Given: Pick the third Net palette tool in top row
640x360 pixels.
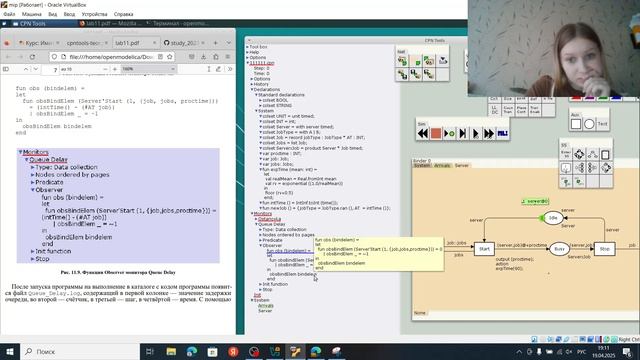Looking at the screenshot, I should pos(429,61).
